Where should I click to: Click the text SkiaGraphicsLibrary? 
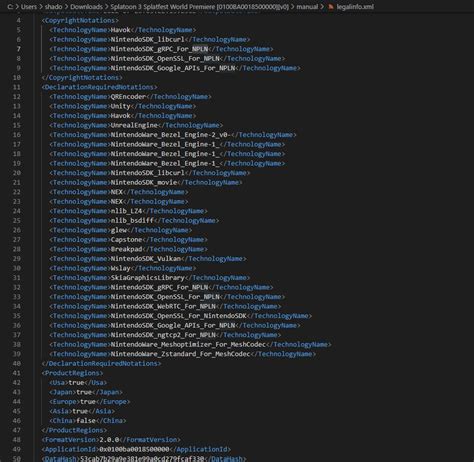[x=147, y=278]
